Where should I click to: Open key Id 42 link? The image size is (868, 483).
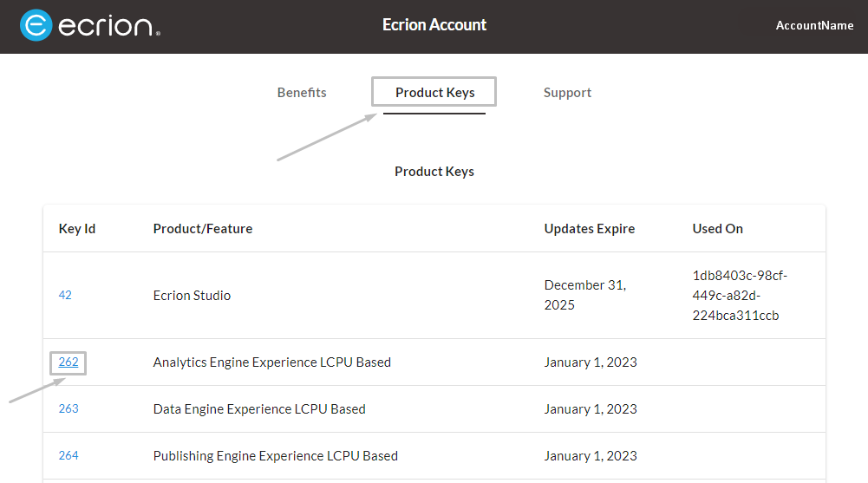point(65,295)
